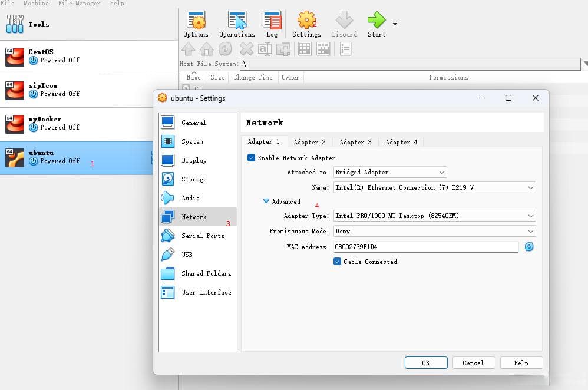Open Network settings category
The height and width of the screenshot is (390, 588).
(x=198, y=217)
